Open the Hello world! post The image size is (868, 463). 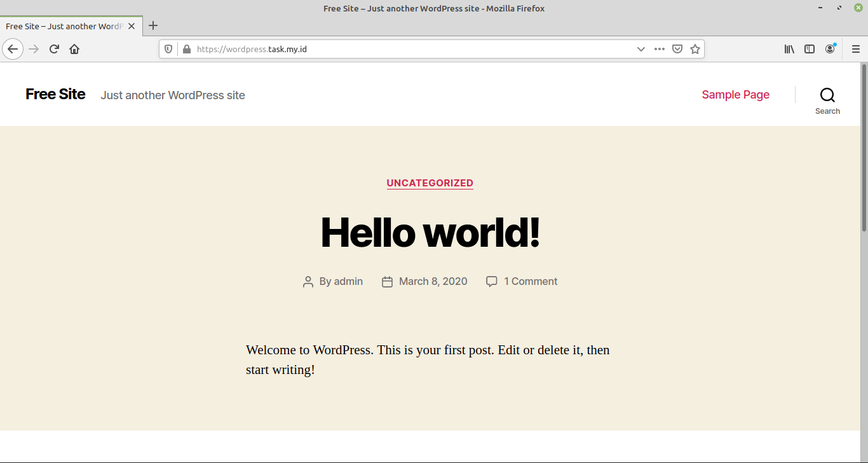(x=430, y=231)
